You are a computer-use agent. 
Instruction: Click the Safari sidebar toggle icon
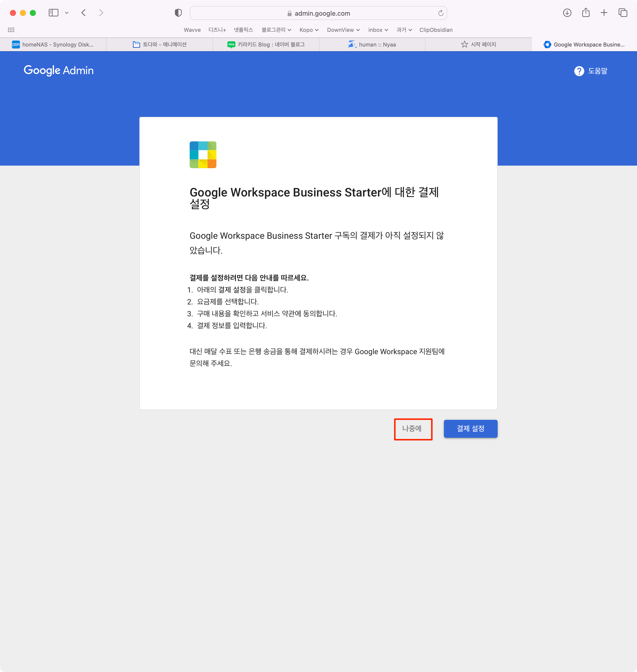tap(54, 13)
